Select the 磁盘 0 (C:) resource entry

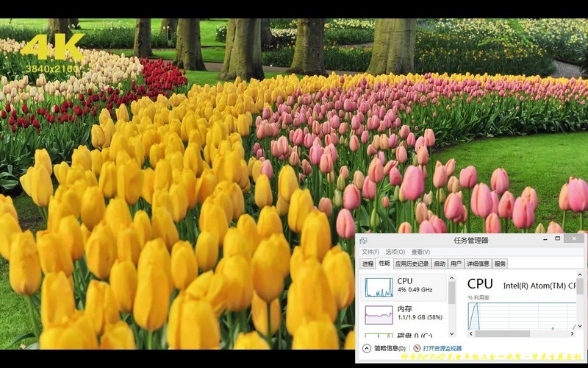404,335
